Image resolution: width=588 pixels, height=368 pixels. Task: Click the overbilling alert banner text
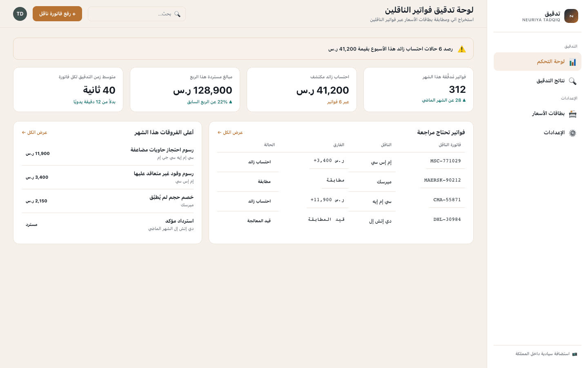pos(390,49)
